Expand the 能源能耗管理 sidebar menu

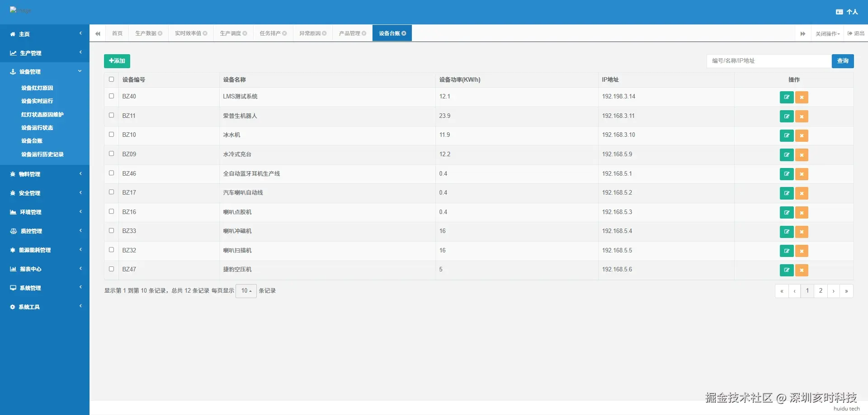[x=45, y=250]
